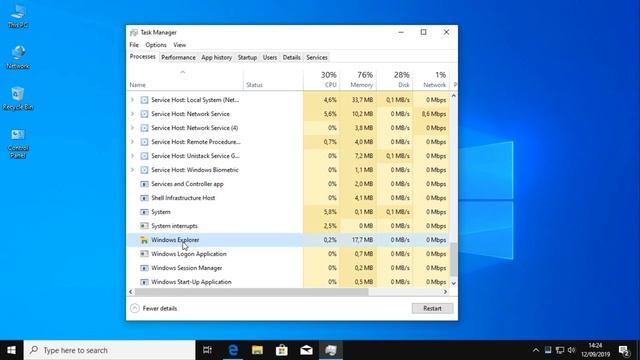This screenshot has width=640, height=360.
Task: Click Task Manager taskbar icon
Action: (331, 350)
